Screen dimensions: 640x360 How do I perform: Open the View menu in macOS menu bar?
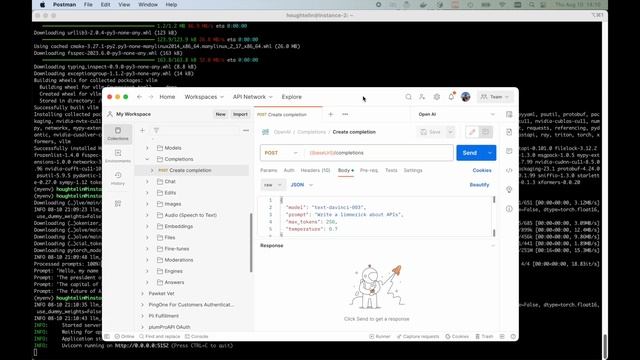click(x=124, y=4)
